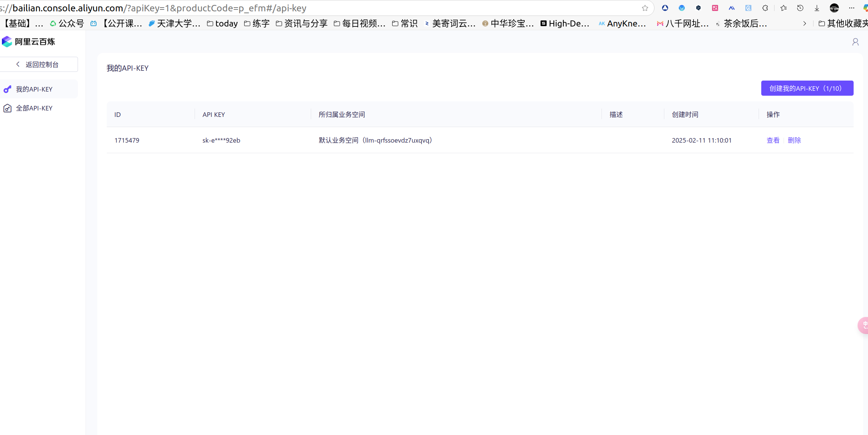
Task: Click the pink translate extension icon
Action: (x=715, y=8)
